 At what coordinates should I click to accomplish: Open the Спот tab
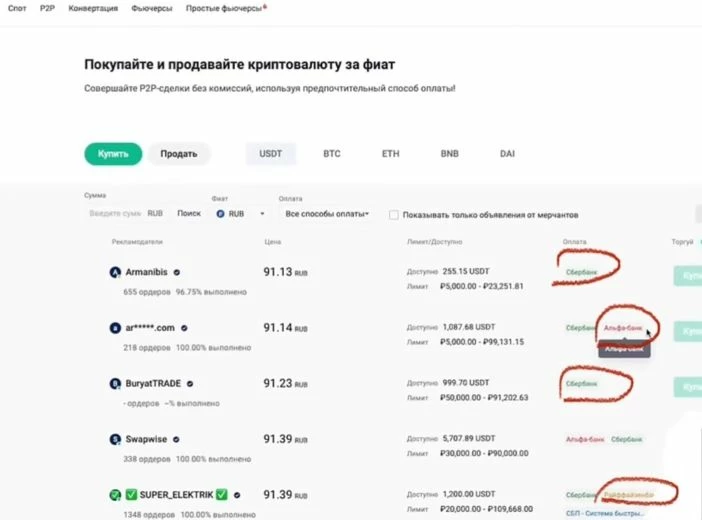(x=17, y=8)
